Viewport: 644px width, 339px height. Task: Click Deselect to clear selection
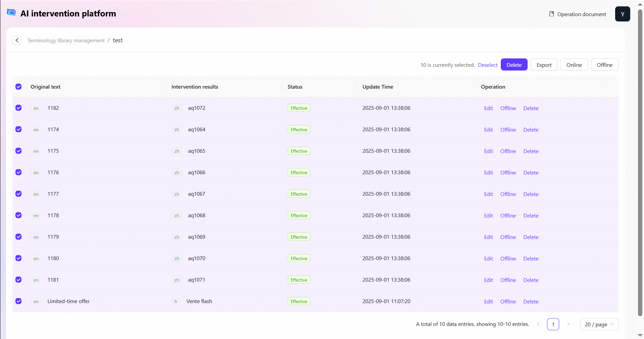487,65
